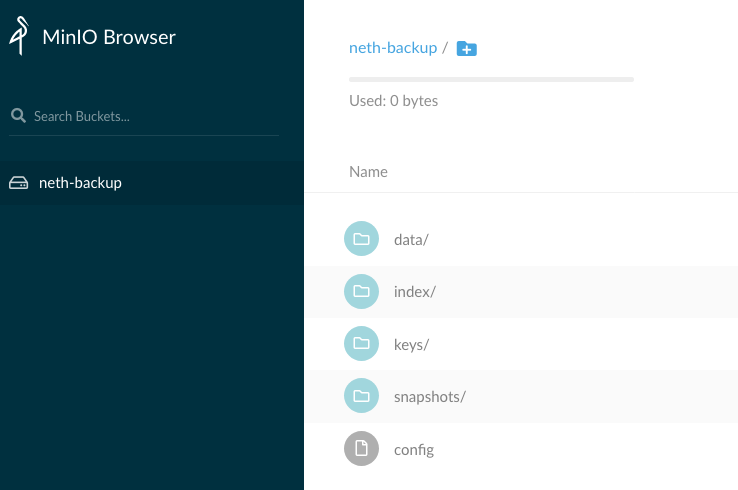Click the storage usage progress bar
The width and height of the screenshot is (738, 490).
pos(491,80)
